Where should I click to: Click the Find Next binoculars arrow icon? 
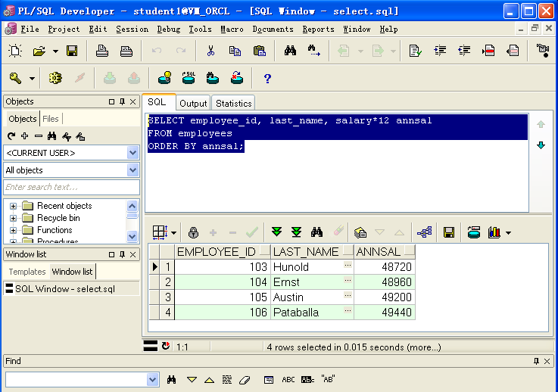314,51
